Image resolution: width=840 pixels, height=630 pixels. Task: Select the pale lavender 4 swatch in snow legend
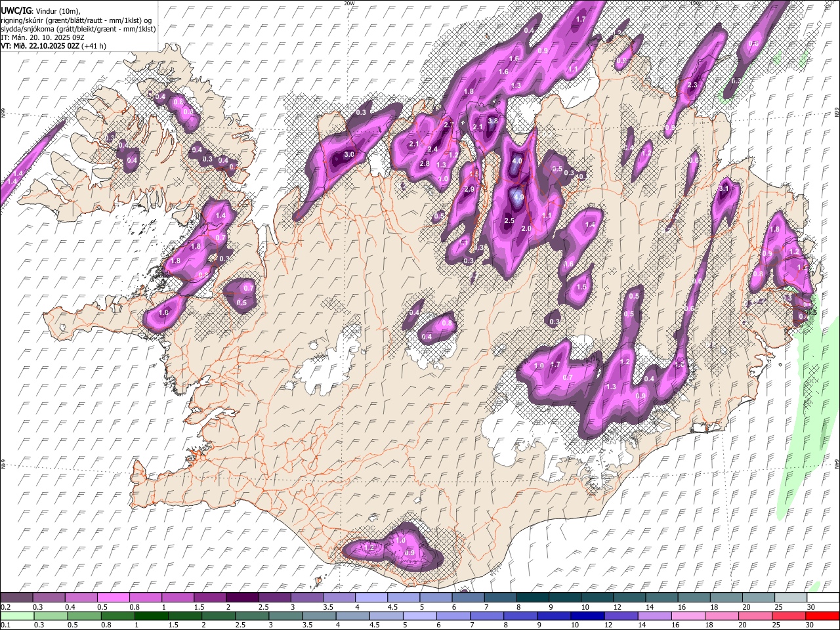(x=371, y=597)
